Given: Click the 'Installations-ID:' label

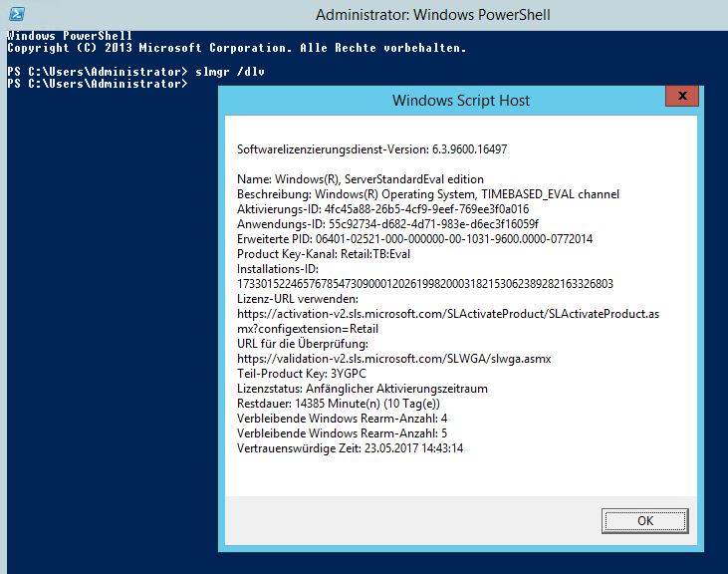Looking at the screenshot, I should (x=278, y=269).
